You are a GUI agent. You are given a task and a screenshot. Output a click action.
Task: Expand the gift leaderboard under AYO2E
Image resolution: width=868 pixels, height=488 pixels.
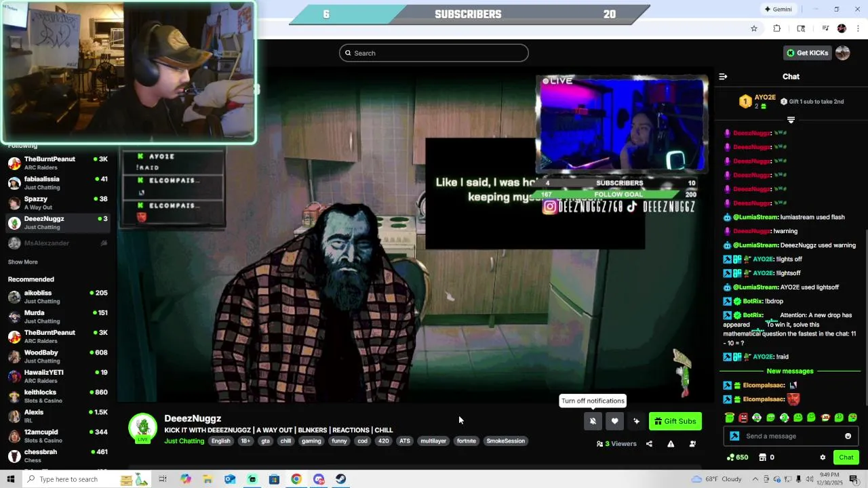click(791, 120)
